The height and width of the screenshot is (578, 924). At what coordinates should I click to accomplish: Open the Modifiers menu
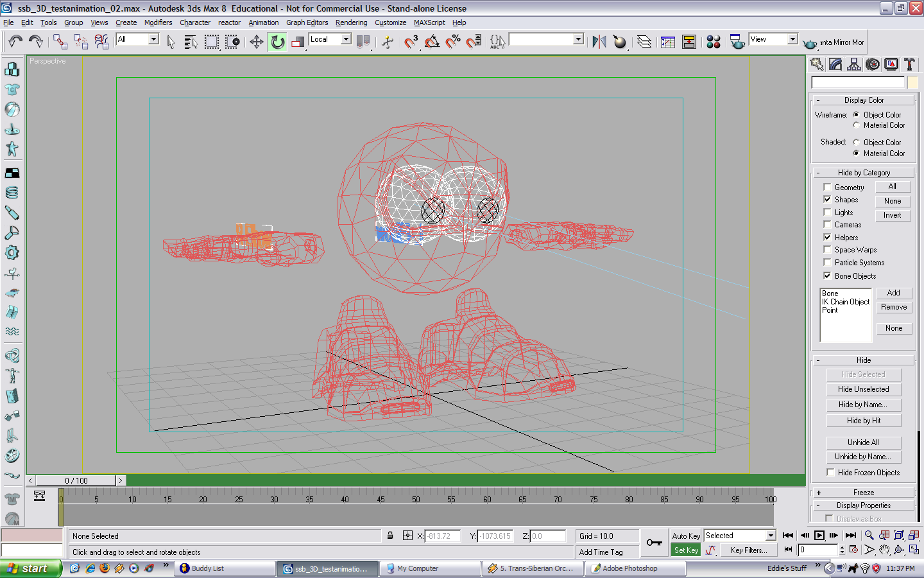pos(158,22)
